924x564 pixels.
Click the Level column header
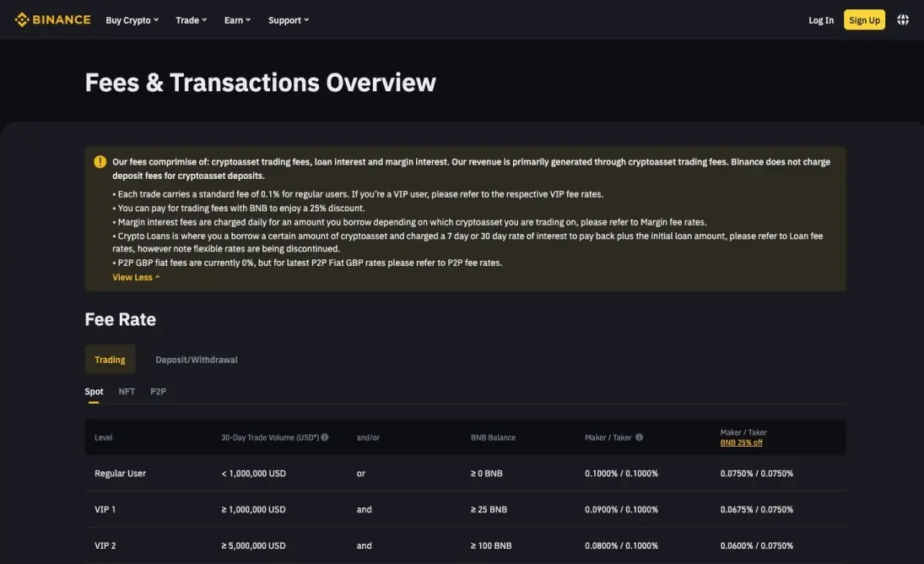(103, 437)
